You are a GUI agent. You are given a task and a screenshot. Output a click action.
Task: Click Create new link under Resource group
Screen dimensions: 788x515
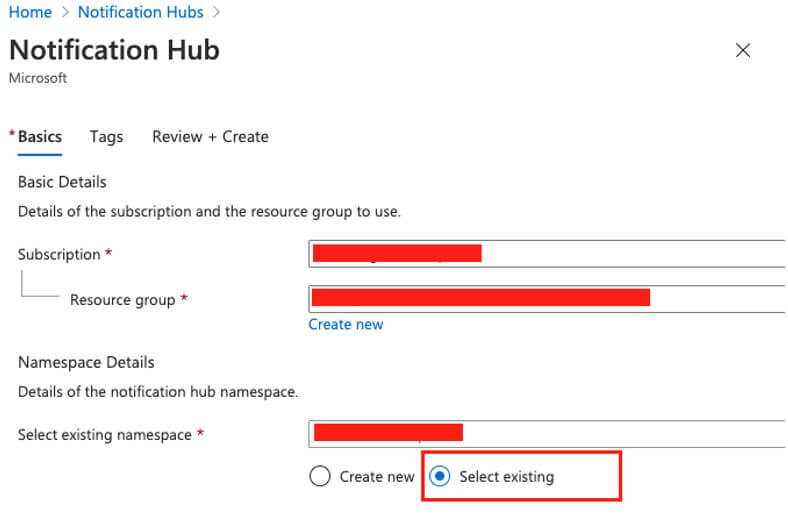tap(345, 324)
